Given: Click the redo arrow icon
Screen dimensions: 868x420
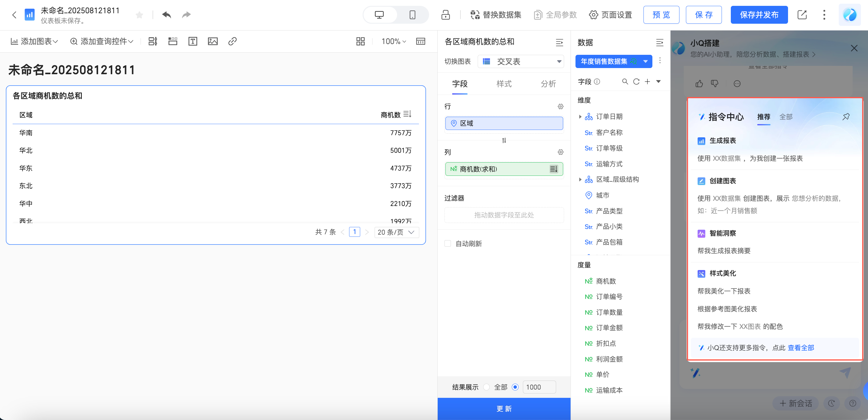Looking at the screenshot, I should pos(186,15).
